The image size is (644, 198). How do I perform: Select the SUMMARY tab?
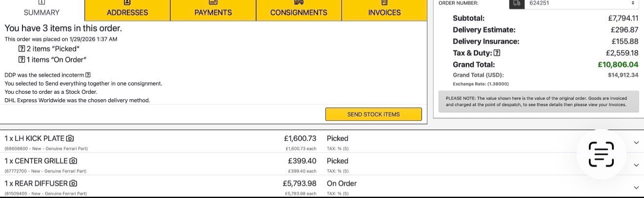[x=41, y=10]
